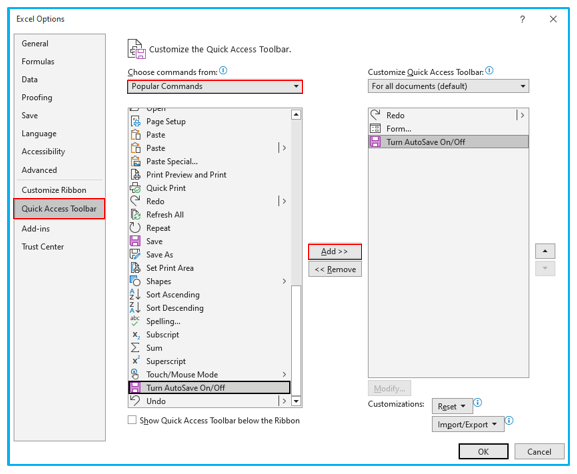Enable Show Quick Access Toolbar below the Ribbon
This screenshot has height=474, width=577.
pyautogui.click(x=132, y=420)
